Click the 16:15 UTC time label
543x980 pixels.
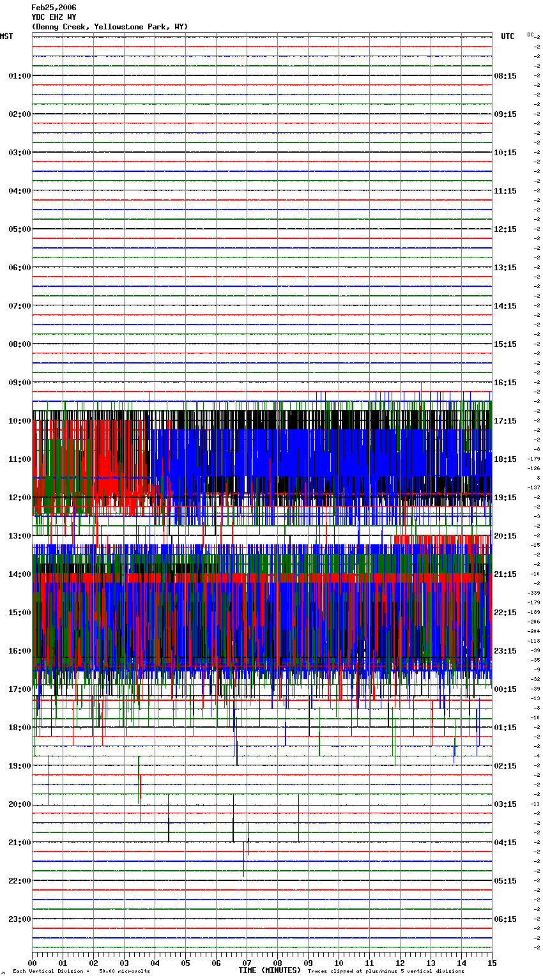[x=505, y=383]
